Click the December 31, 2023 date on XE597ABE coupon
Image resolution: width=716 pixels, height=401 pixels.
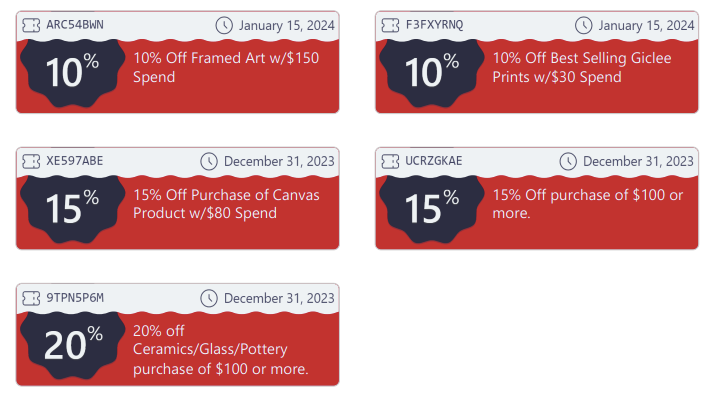pyautogui.click(x=279, y=161)
